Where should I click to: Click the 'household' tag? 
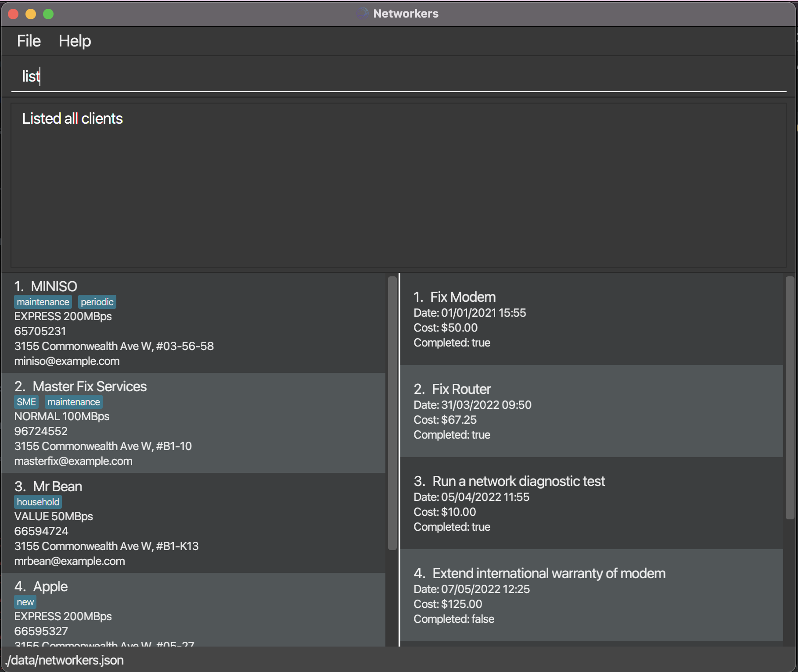pyautogui.click(x=38, y=502)
